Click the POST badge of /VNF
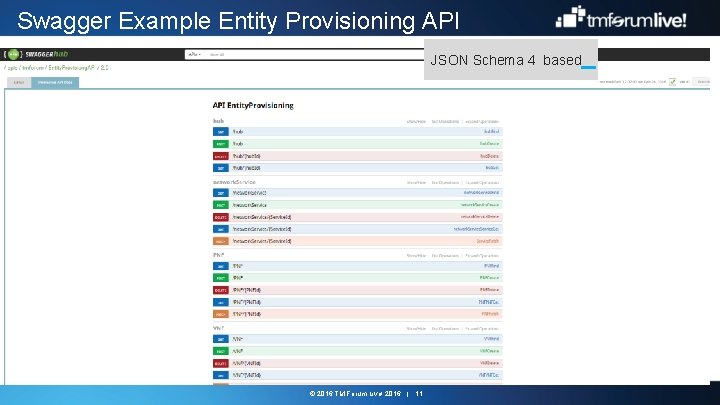 click(221, 351)
